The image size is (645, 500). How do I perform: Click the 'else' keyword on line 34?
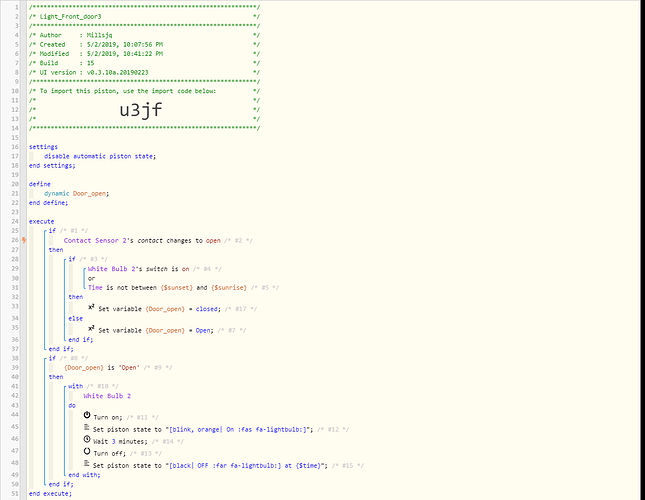[x=76, y=318]
